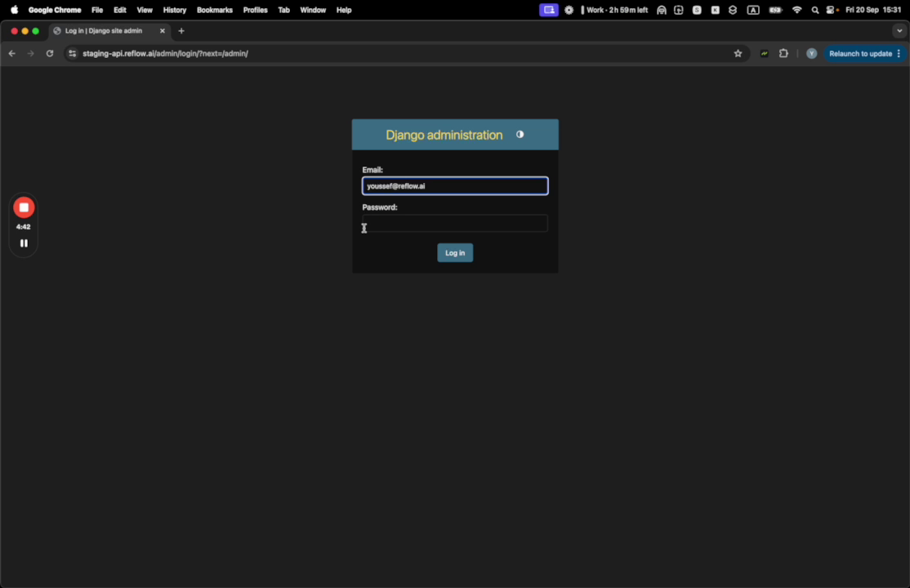Open a new tab
The width and height of the screenshot is (910, 588).
point(181,31)
